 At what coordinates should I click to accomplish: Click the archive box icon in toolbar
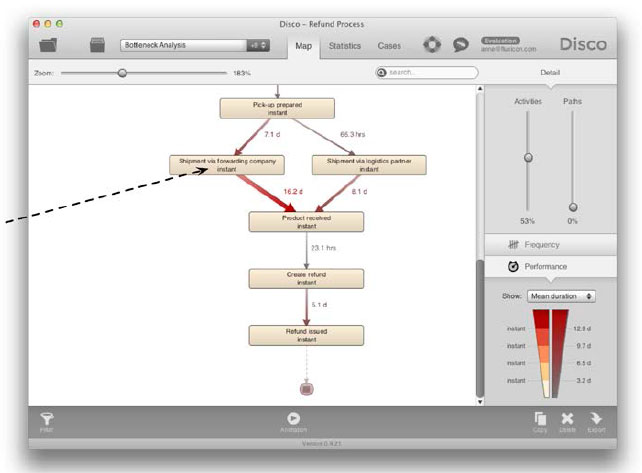98,46
